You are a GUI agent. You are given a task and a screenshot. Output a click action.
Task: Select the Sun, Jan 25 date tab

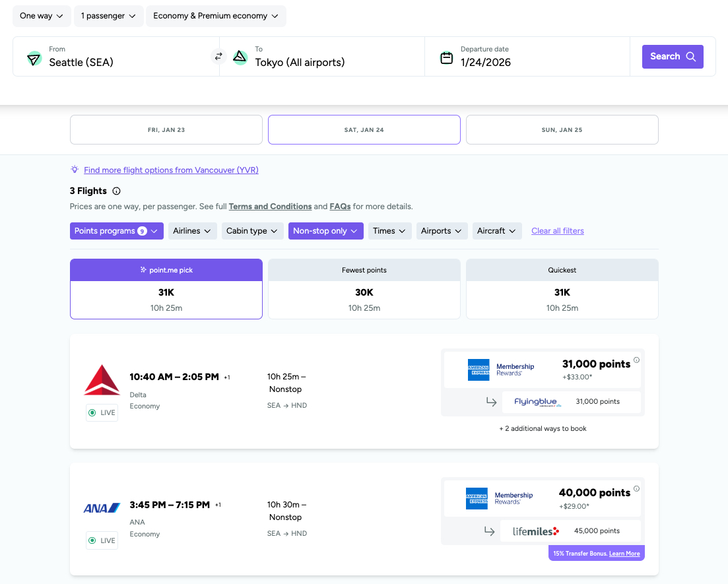tap(562, 129)
